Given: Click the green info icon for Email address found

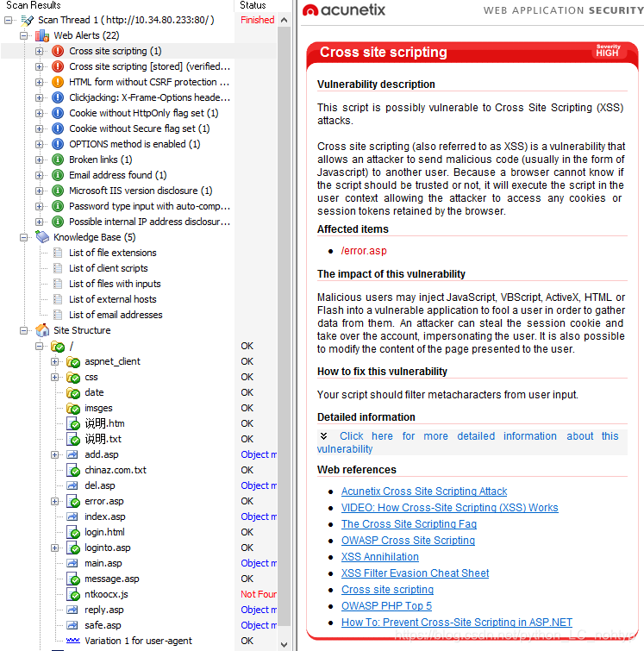Looking at the screenshot, I should [x=58, y=175].
